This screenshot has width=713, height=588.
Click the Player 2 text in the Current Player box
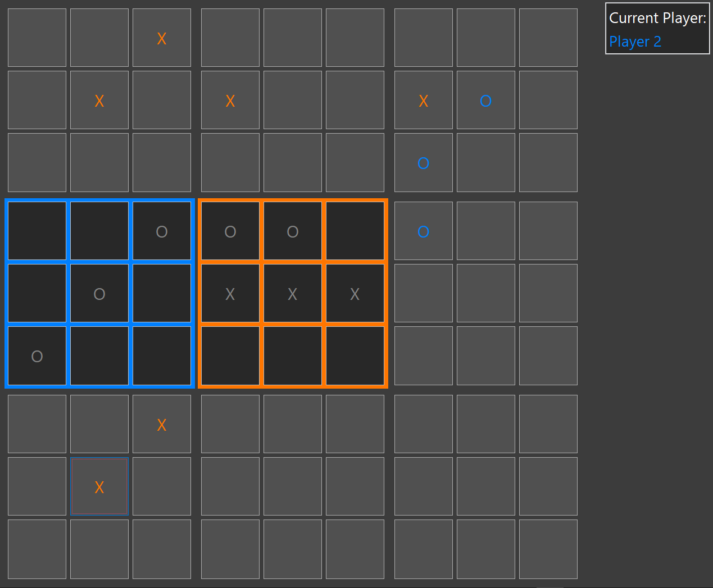tap(635, 42)
